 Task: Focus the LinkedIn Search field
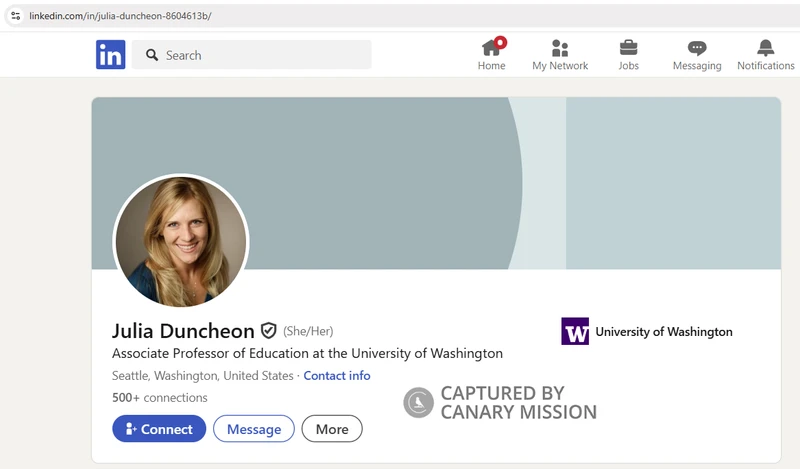[x=252, y=55]
